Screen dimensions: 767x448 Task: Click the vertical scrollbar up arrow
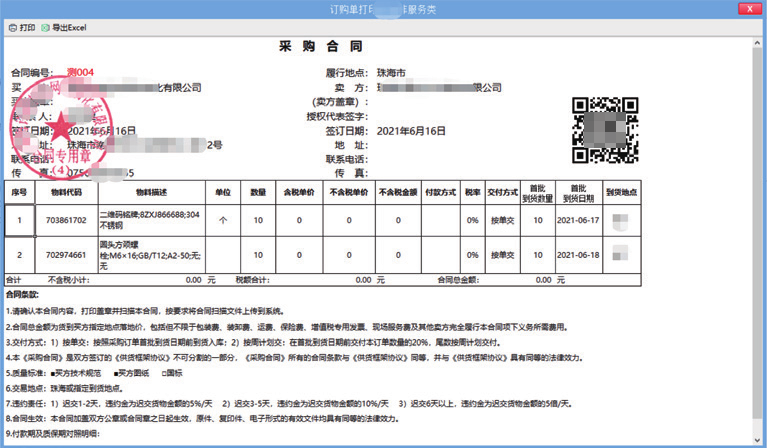coord(758,43)
